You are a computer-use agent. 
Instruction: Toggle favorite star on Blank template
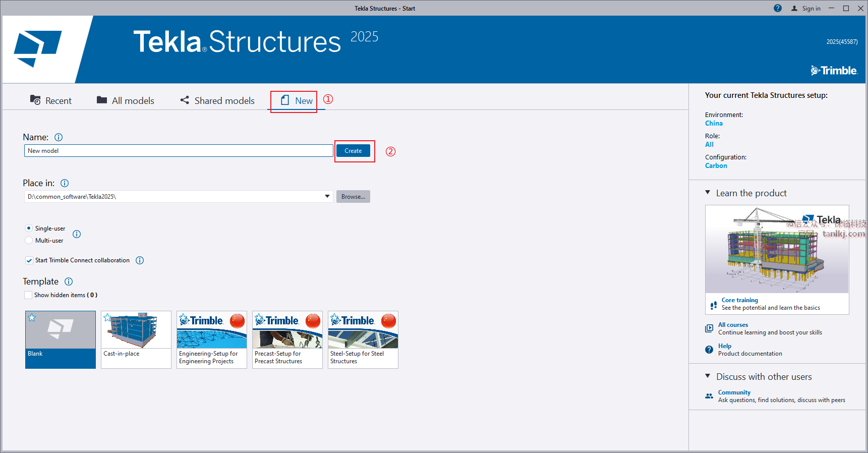pyautogui.click(x=32, y=317)
